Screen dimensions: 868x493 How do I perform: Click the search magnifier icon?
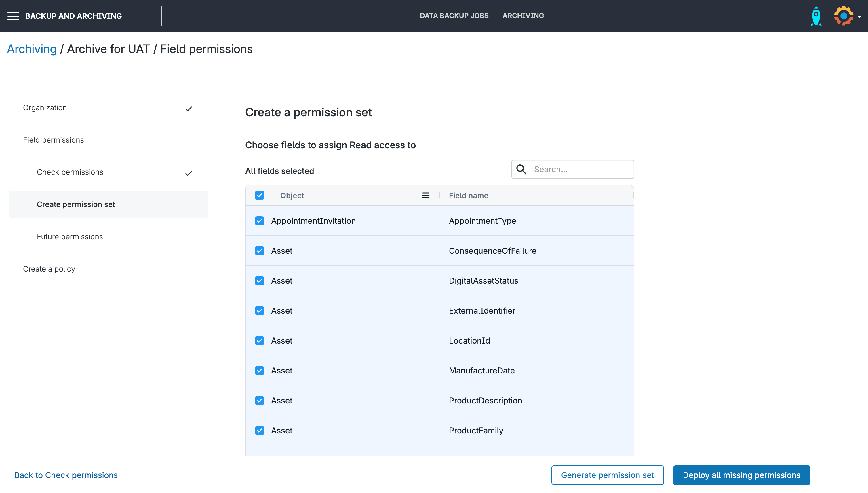521,169
